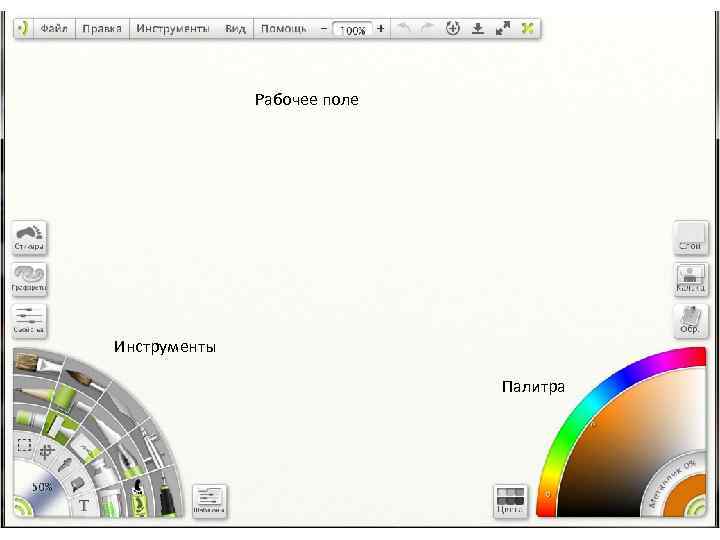Open the Вид menu
Viewport: 720px width, 540px height.
235,28
